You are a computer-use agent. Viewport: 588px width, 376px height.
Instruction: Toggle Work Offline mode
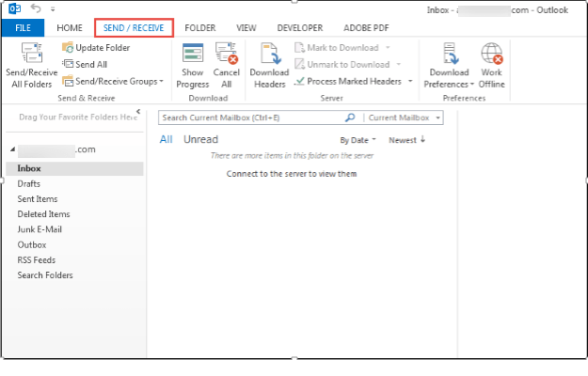point(492,65)
